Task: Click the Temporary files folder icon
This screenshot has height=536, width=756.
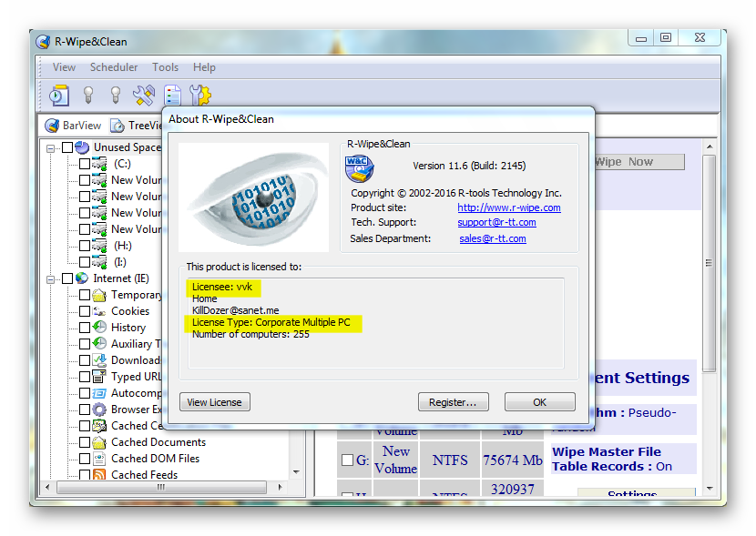Action: 99,295
